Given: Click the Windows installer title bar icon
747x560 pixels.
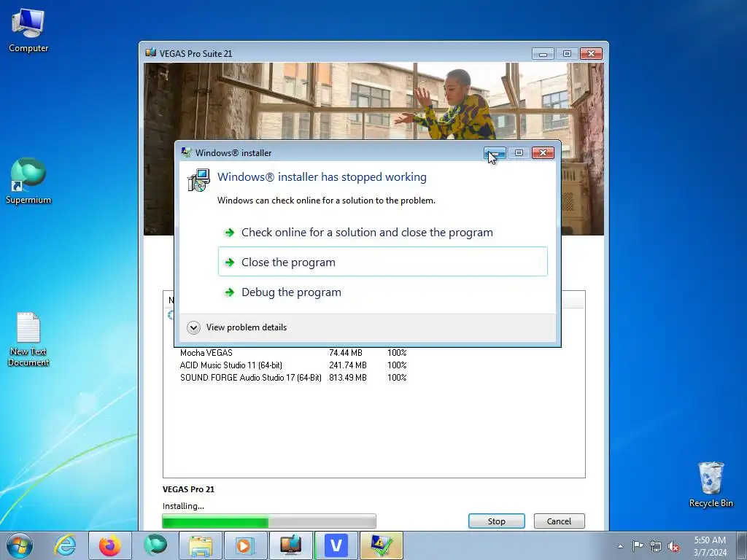Looking at the screenshot, I should click(x=186, y=153).
